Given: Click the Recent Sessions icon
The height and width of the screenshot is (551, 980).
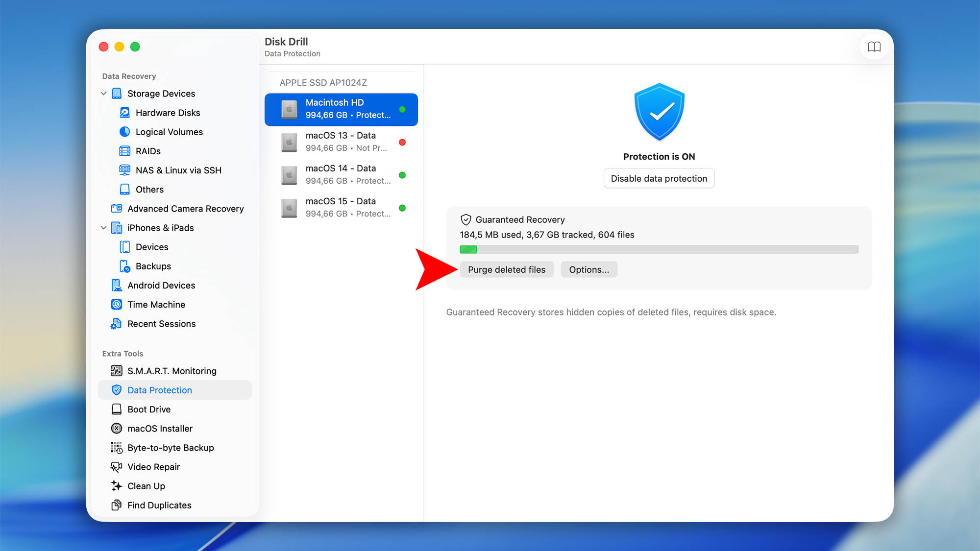Looking at the screenshot, I should click(117, 324).
